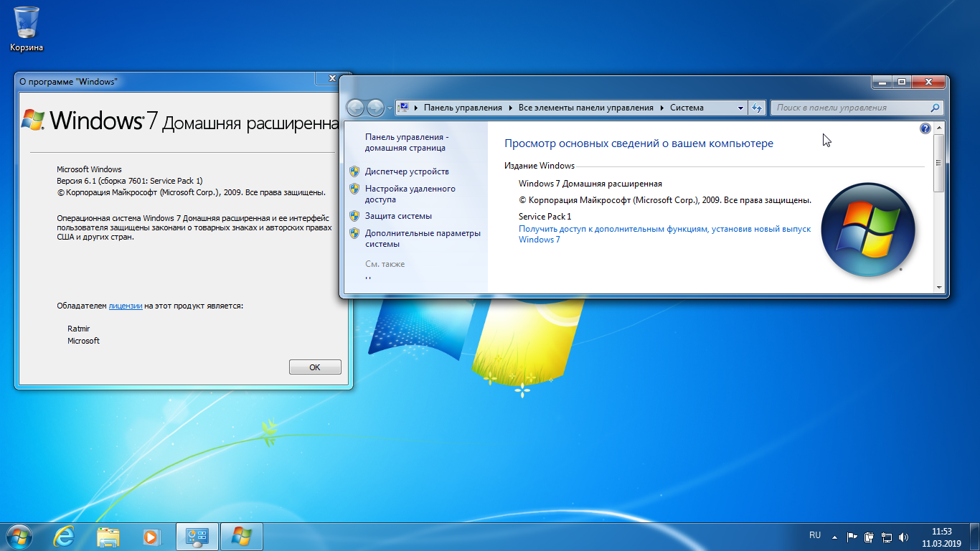This screenshot has height=551, width=980.
Task: Click shield icon beside Диспетчер устройств
Action: coord(354,171)
